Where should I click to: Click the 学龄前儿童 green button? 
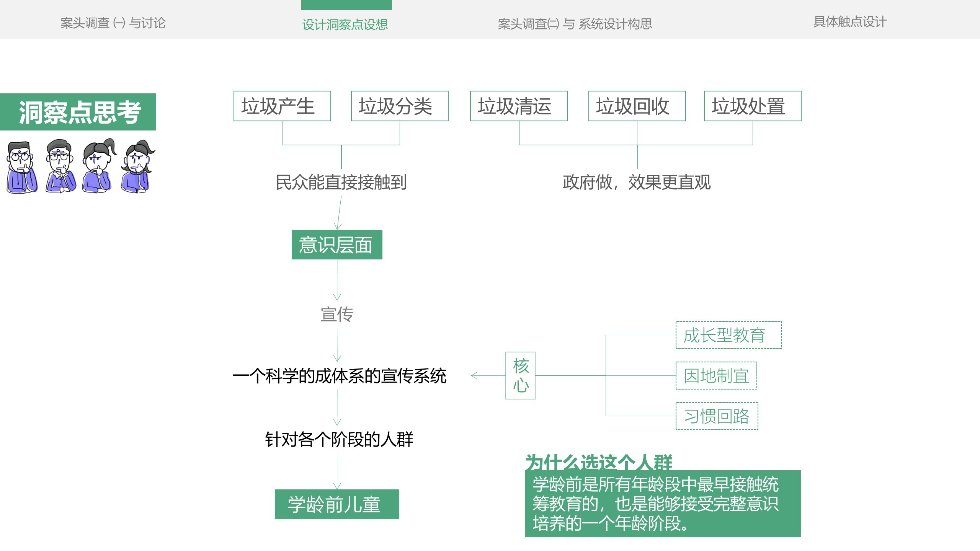pos(337,504)
